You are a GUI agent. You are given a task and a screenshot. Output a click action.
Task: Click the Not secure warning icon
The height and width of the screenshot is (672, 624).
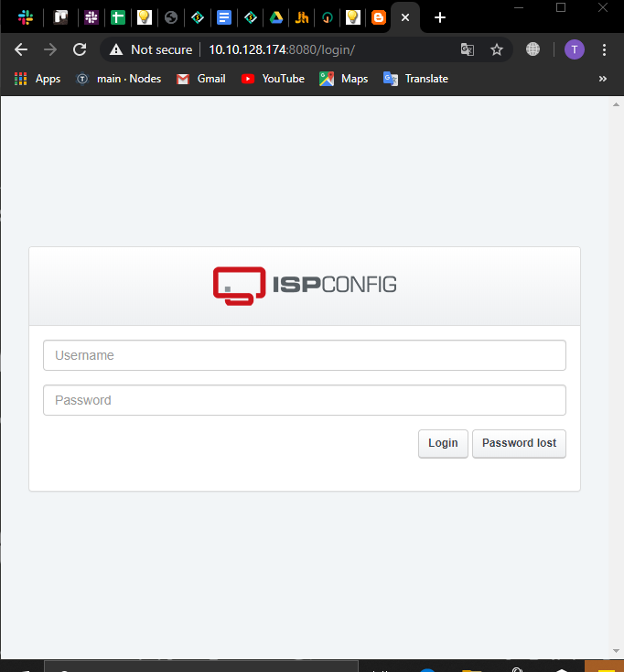(116, 49)
